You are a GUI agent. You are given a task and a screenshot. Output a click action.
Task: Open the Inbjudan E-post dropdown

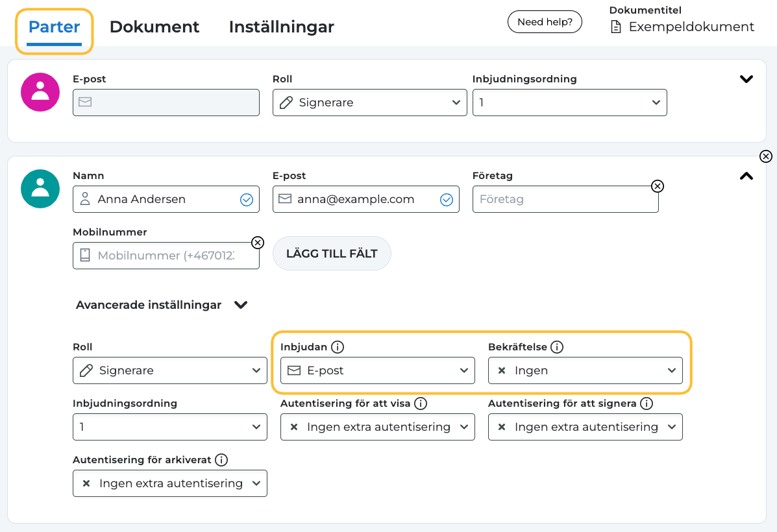click(378, 370)
